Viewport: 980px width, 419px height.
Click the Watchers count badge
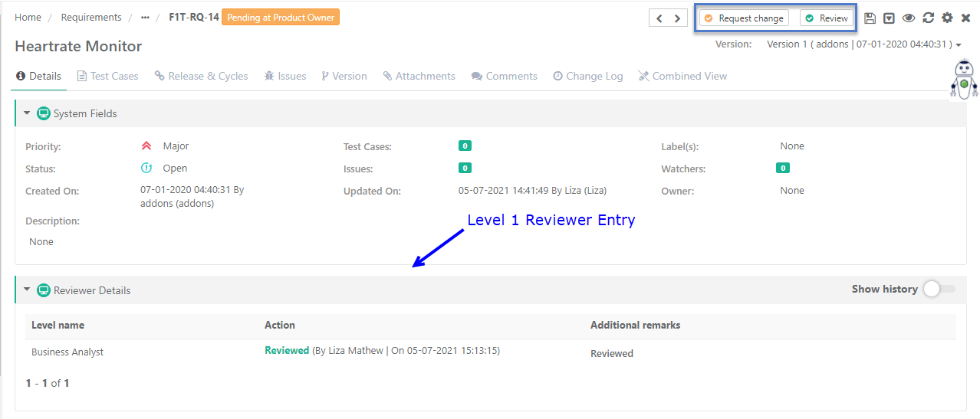pyautogui.click(x=783, y=168)
